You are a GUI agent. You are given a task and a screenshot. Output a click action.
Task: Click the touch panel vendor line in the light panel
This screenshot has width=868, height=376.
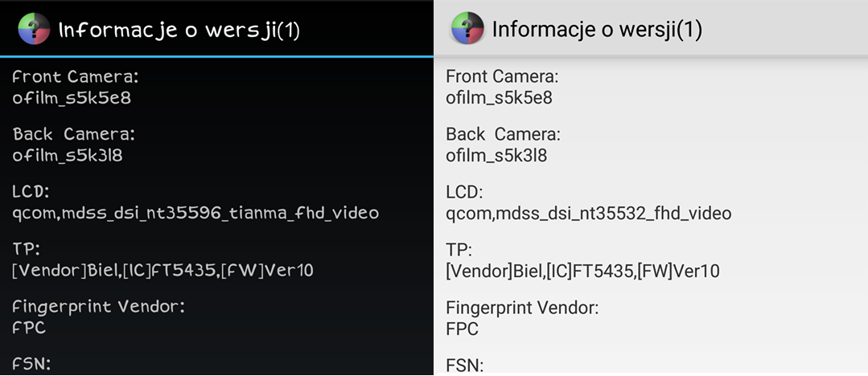point(582,271)
